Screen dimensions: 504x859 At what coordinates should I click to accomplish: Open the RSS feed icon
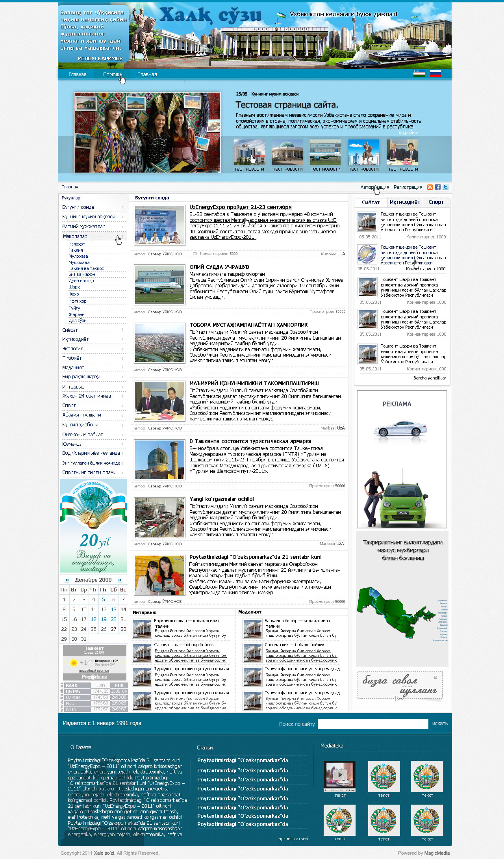[x=430, y=187]
